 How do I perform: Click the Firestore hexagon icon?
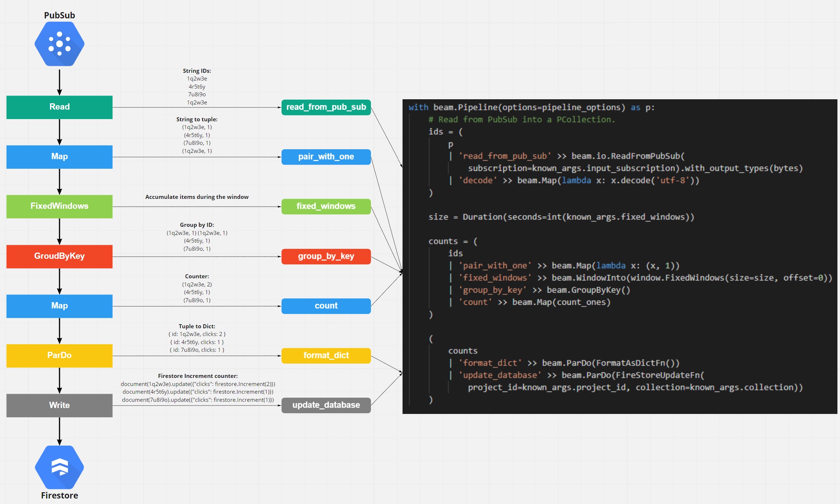(59, 467)
